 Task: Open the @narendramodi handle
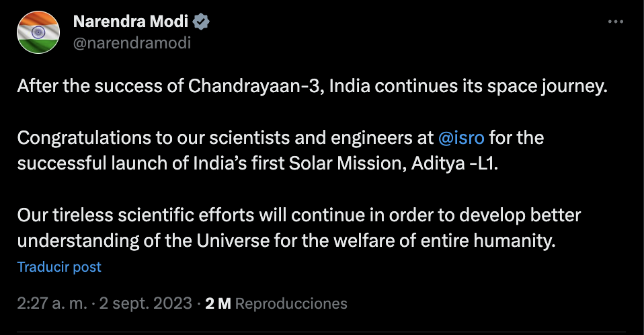tap(132, 43)
